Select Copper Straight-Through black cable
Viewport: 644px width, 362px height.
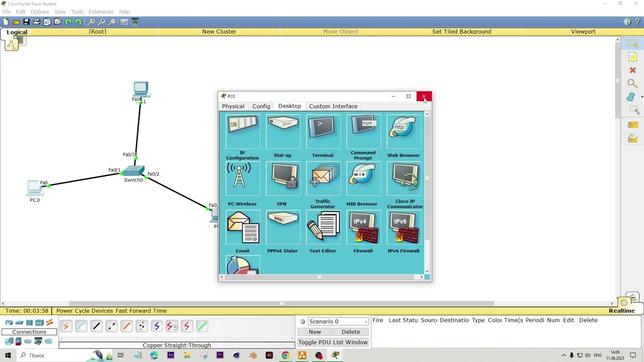[x=96, y=326]
